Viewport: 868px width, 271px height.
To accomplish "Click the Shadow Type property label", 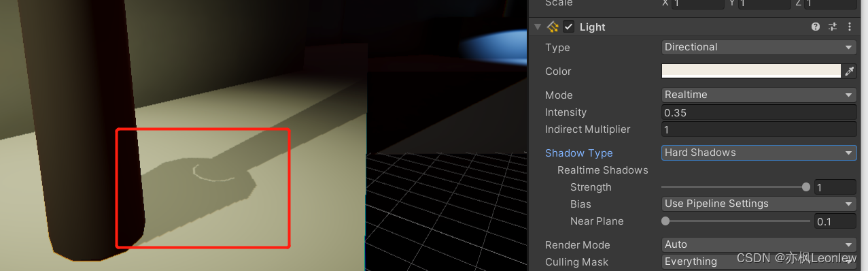I will pyautogui.click(x=578, y=153).
